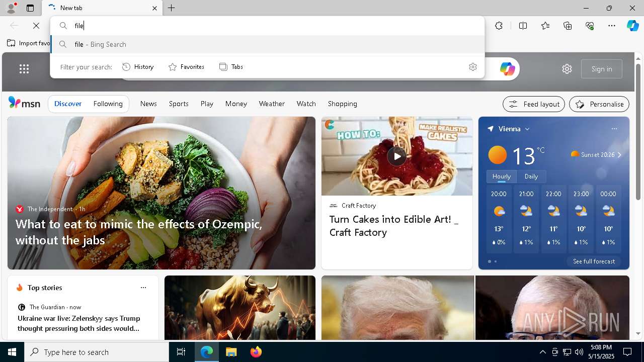Open the app launcher grid icon
644x362 pixels.
point(24,69)
